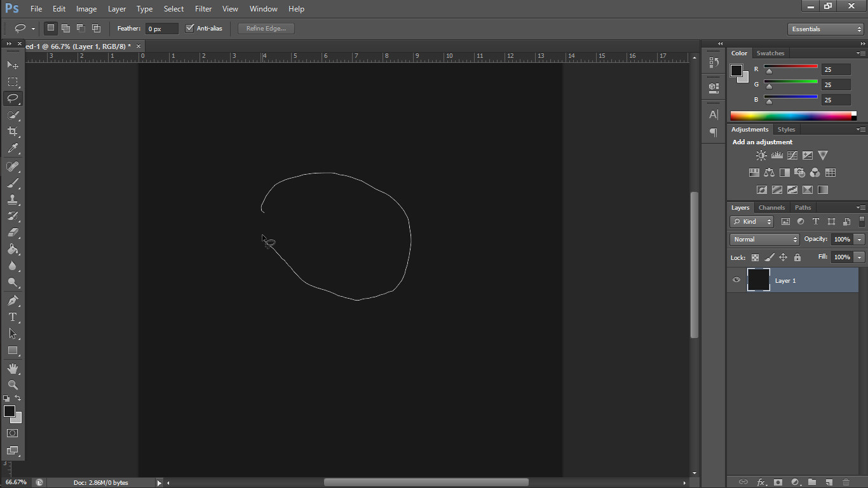
Task: Add a Levels adjustment
Action: [776, 155]
